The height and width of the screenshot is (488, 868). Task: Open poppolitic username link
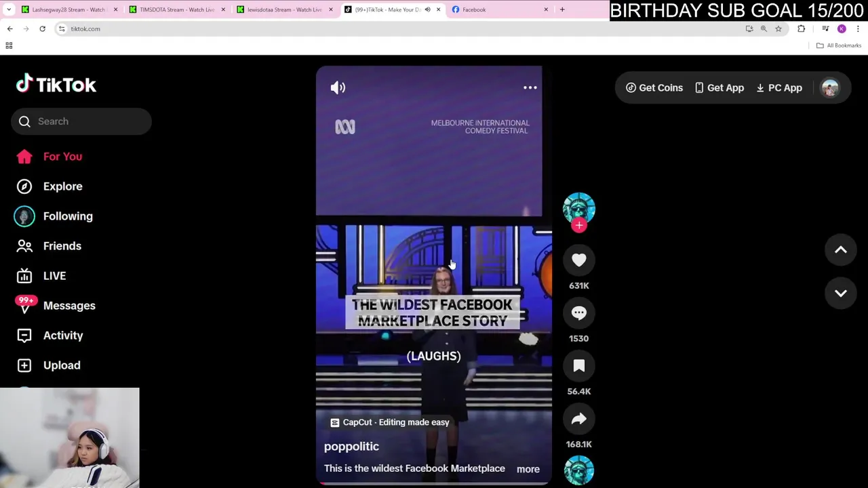click(351, 446)
